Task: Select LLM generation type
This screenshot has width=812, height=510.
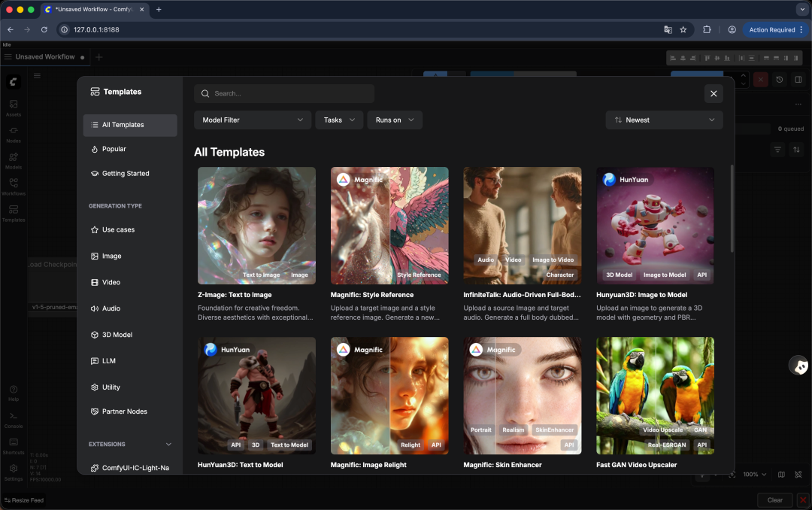Action: pos(130,361)
